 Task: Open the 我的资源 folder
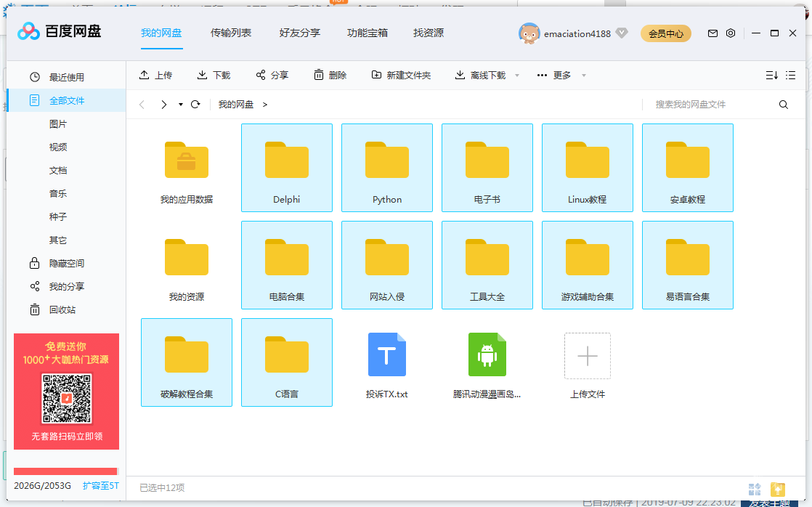(x=187, y=265)
